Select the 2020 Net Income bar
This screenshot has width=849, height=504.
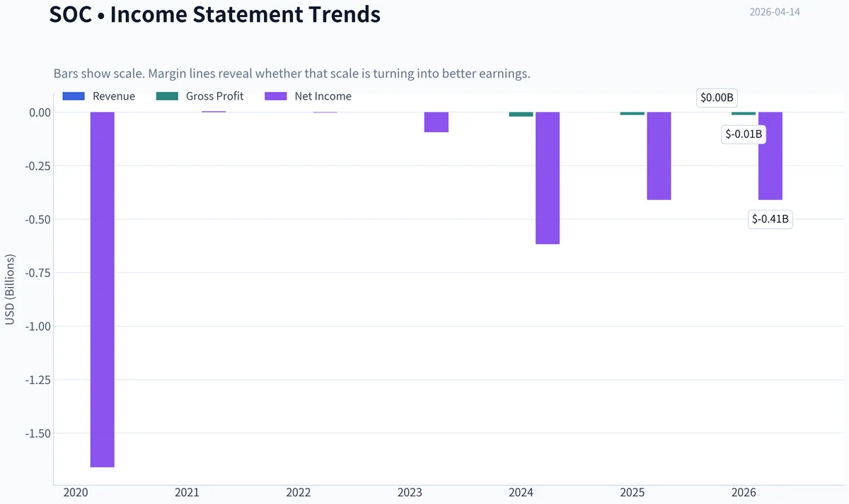tap(103, 290)
